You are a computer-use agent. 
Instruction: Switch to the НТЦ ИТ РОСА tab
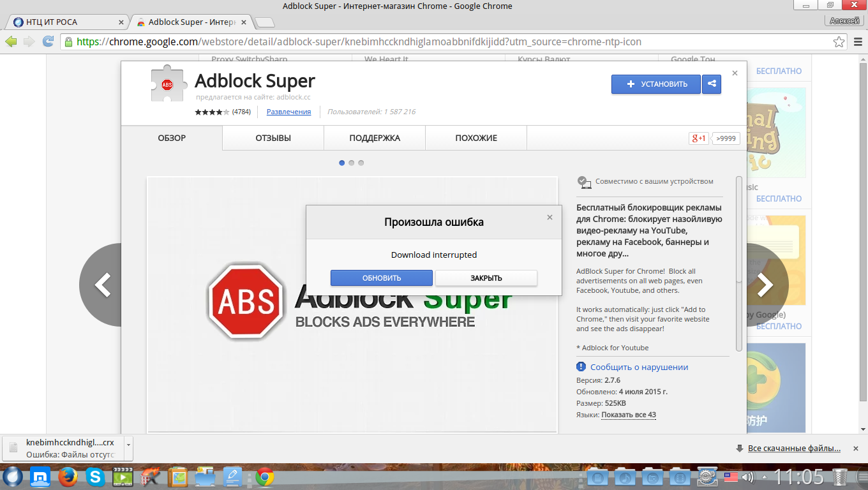click(66, 22)
